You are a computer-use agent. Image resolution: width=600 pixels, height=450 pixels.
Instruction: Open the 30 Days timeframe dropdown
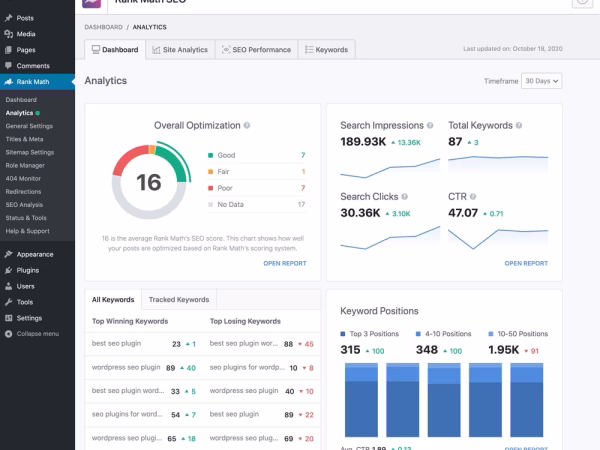tap(541, 81)
